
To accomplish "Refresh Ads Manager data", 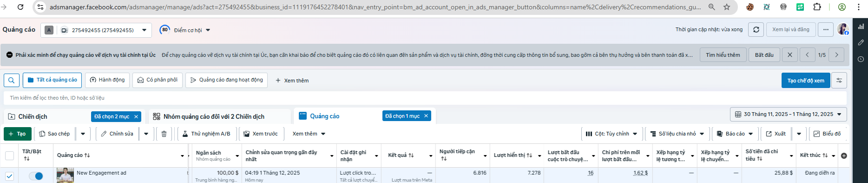I will coord(756,29).
